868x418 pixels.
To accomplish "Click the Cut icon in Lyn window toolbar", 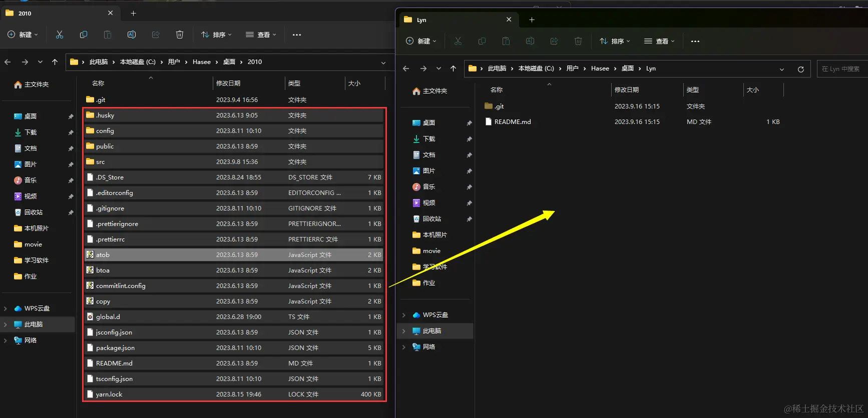I will pyautogui.click(x=458, y=41).
